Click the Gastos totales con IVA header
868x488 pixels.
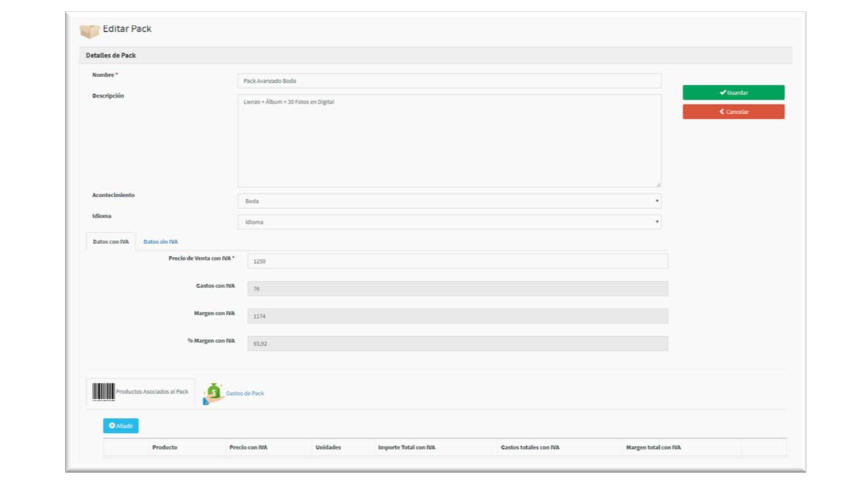point(530,447)
